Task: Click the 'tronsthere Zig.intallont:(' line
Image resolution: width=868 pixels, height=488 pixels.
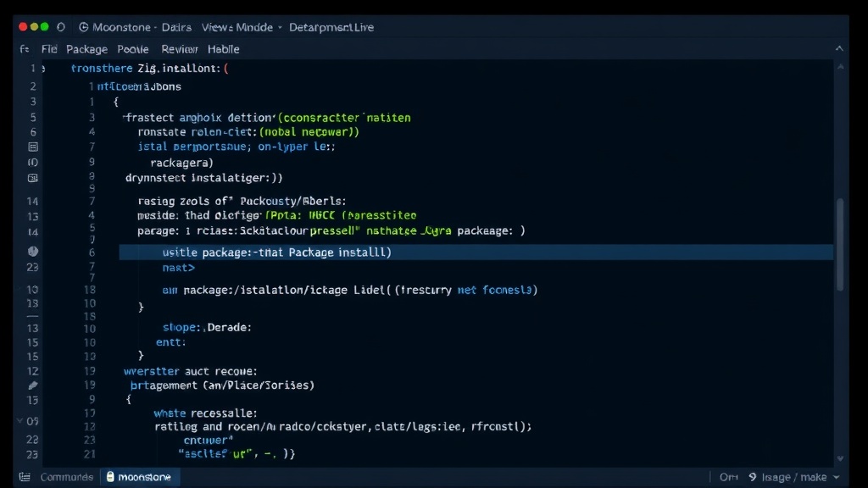Action: click(x=149, y=68)
